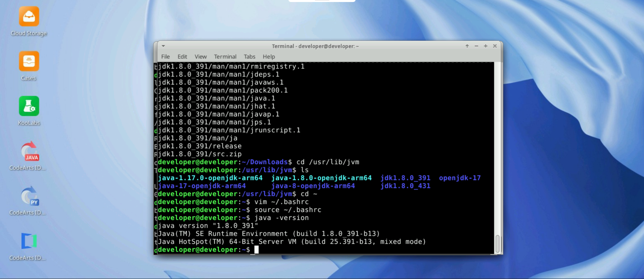This screenshot has height=279, width=644.
Task: Maximize the Terminal window with plus button
Action: (x=486, y=46)
